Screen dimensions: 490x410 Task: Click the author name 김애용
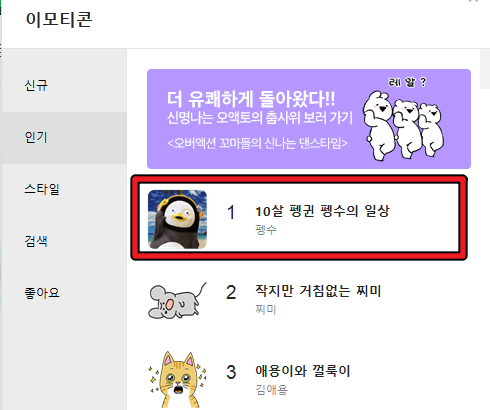coord(271,389)
